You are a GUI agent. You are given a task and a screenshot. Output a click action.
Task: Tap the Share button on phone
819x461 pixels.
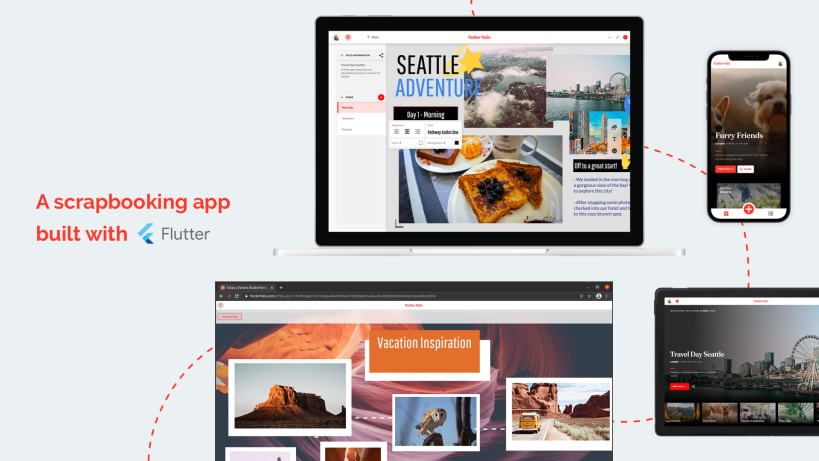tap(745, 169)
